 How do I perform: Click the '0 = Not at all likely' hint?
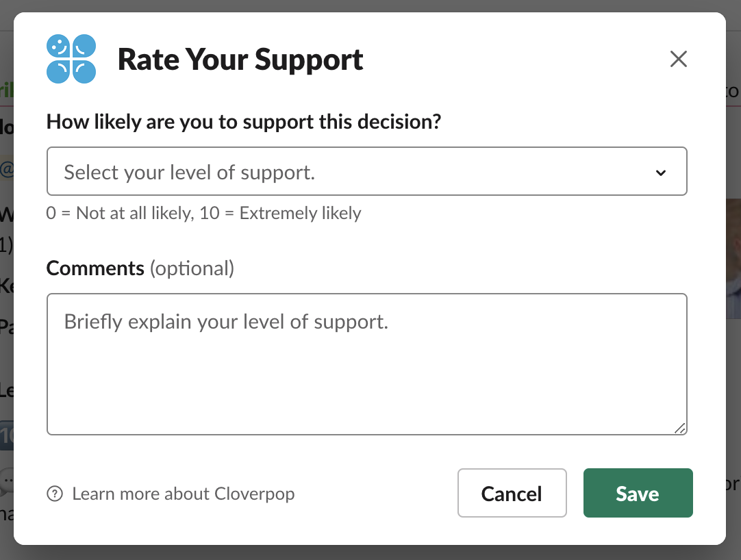click(x=203, y=213)
